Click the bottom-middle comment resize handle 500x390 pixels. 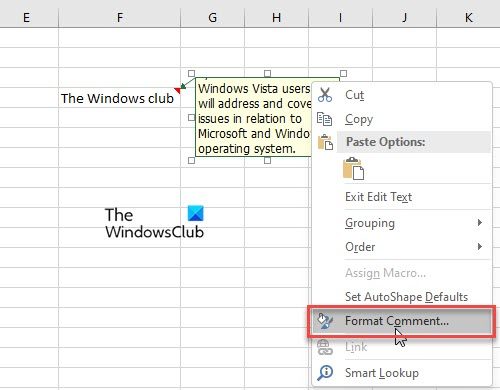pos(267,160)
